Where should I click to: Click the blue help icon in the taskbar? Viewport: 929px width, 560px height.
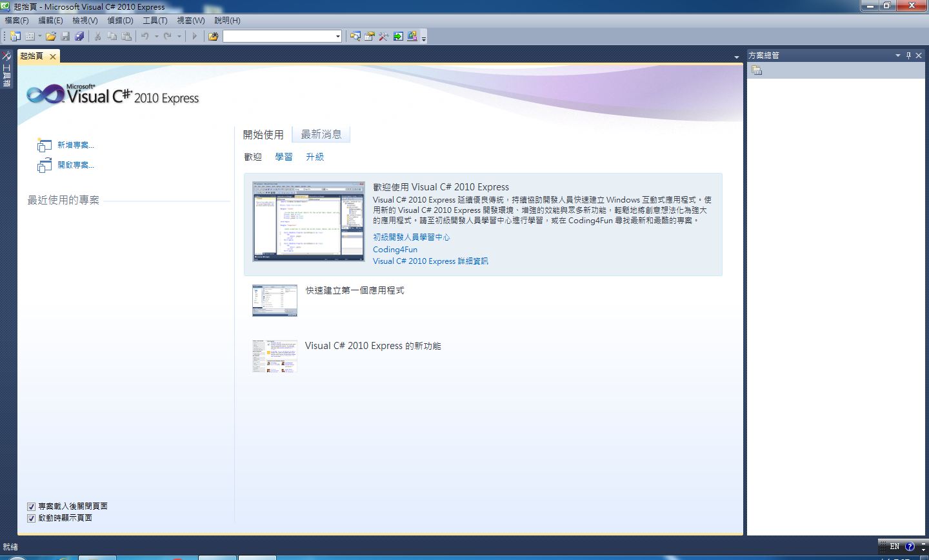910,546
